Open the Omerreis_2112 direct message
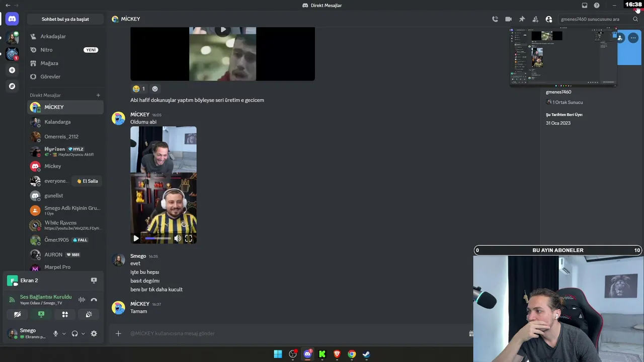 (x=65, y=137)
